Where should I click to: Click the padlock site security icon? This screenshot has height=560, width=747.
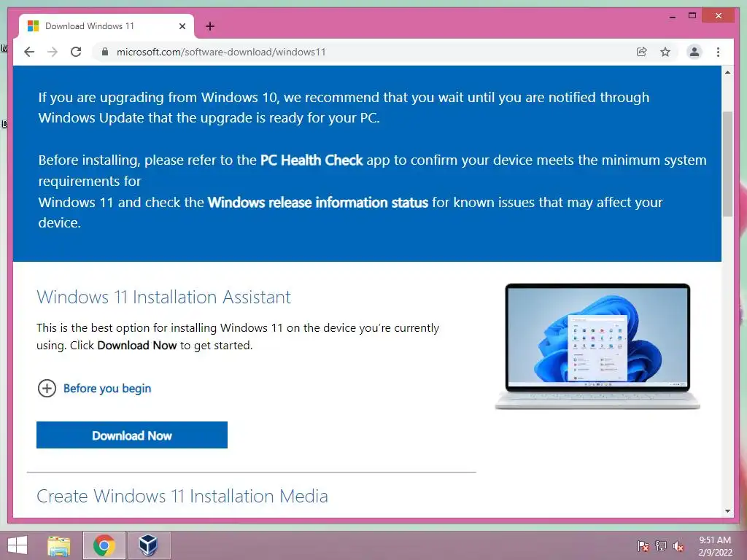105,52
